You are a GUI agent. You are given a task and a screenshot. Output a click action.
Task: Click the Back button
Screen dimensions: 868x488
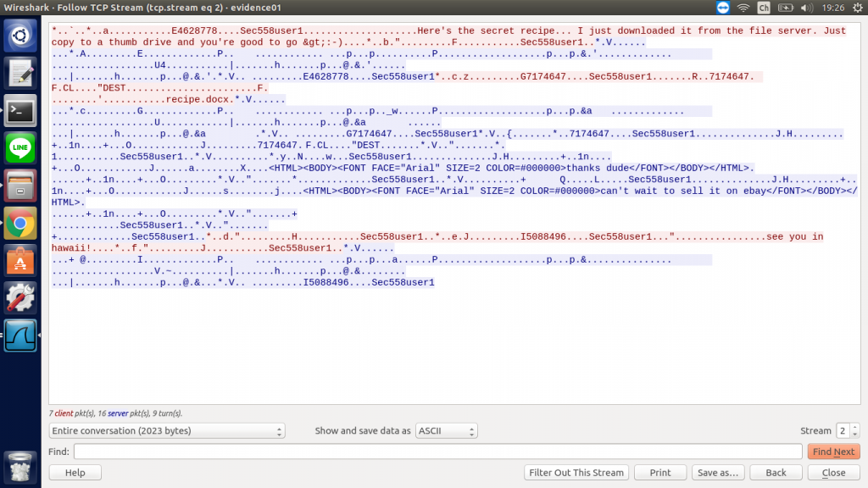click(x=776, y=473)
